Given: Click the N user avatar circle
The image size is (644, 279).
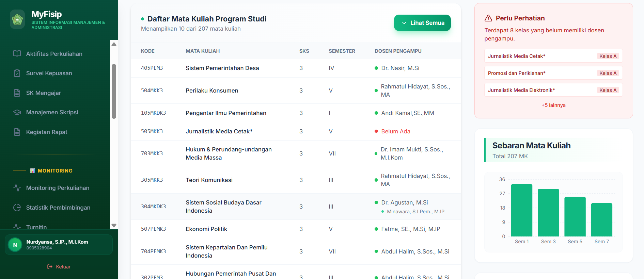Looking at the screenshot, I should coord(15,245).
